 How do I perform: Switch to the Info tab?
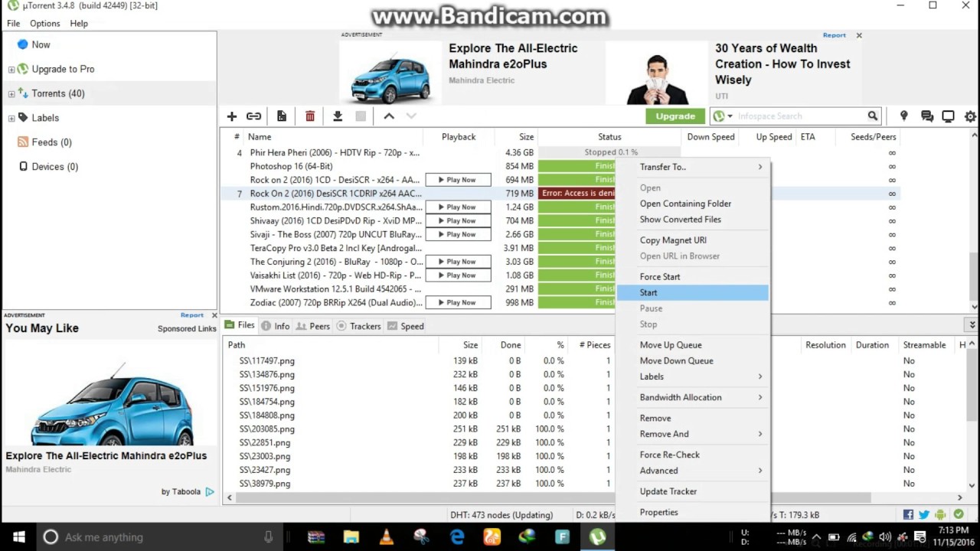click(x=275, y=326)
